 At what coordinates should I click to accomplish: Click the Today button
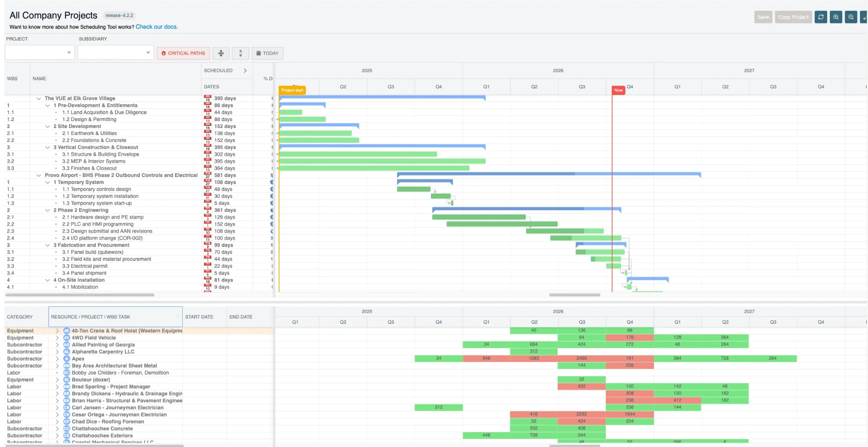click(x=267, y=53)
